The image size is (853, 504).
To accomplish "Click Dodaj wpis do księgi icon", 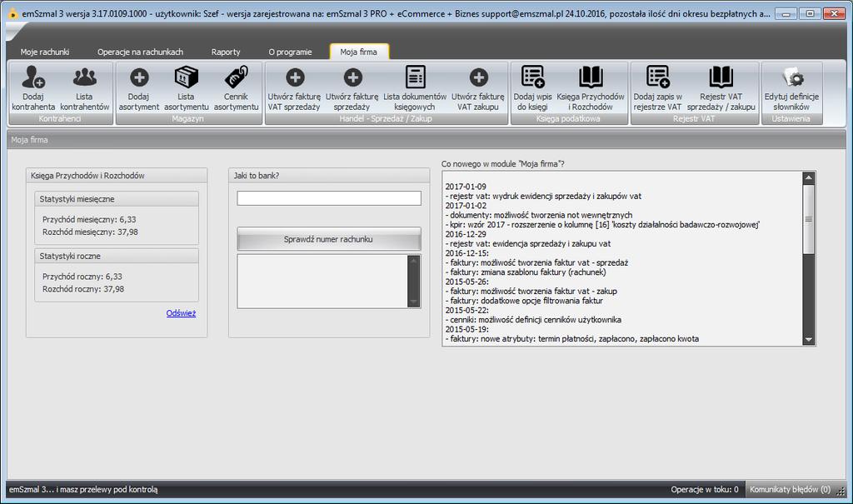I will tap(532, 77).
